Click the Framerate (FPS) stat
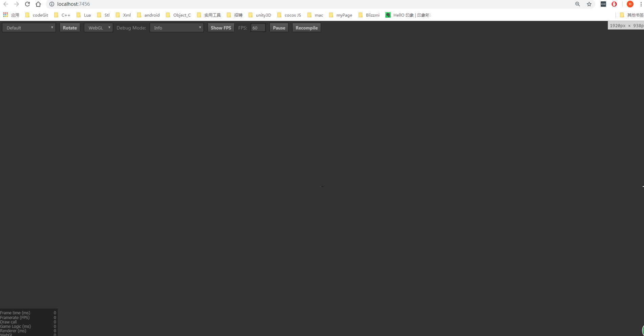This screenshot has width=644, height=336. [28, 318]
